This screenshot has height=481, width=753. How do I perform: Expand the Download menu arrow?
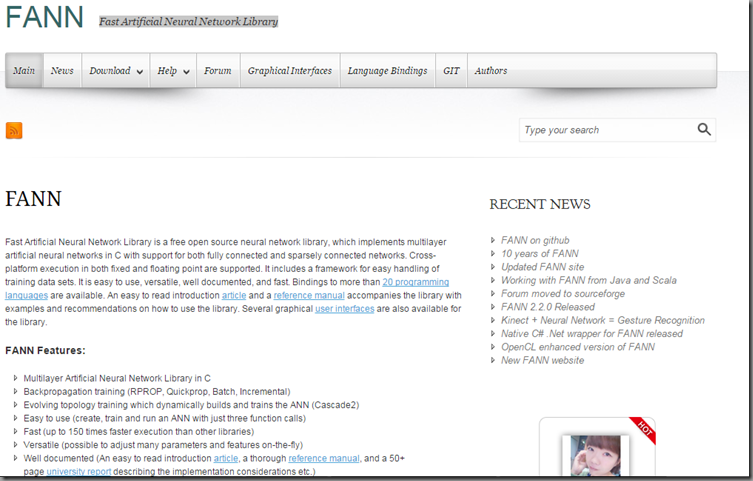coord(140,72)
